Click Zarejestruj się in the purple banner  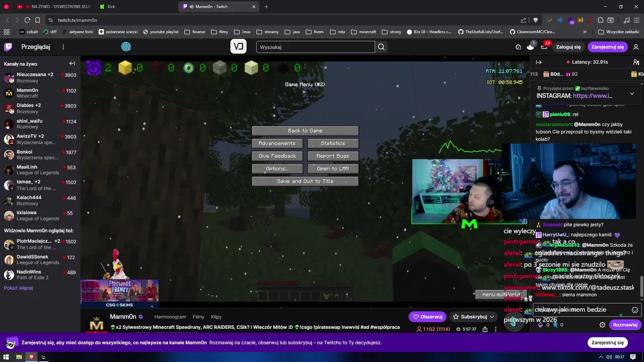[x=607, y=342]
